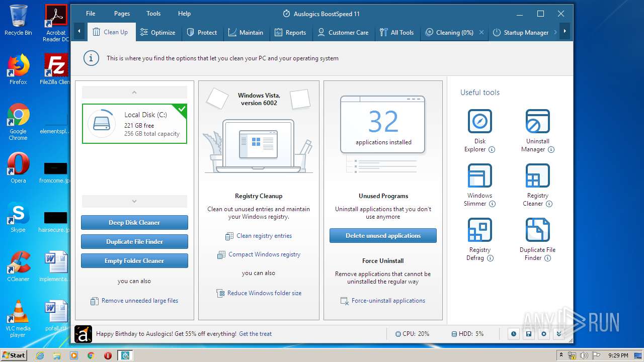Image resolution: width=644 pixels, height=362 pixels.
Task: Select the Recycle Bin desktop icon
Action: pos(18,20)
